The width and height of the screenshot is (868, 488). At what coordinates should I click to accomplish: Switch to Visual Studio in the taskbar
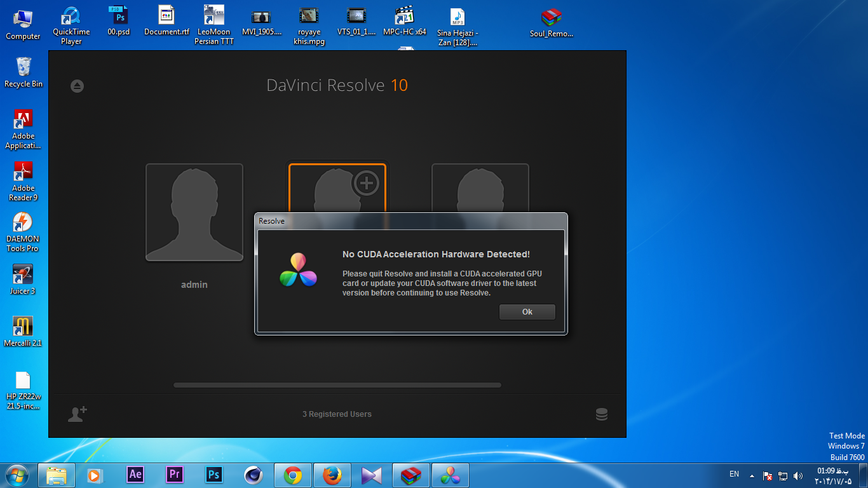point(372,475)
